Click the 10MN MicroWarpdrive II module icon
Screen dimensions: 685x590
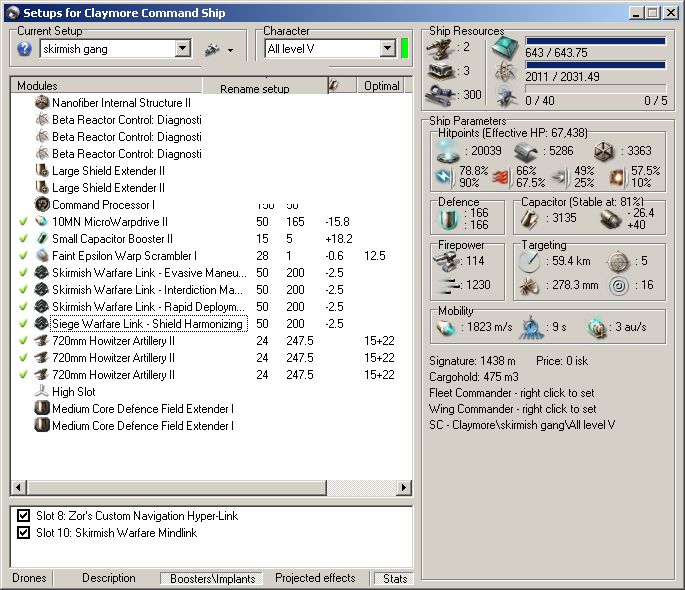tap(42, 221)
